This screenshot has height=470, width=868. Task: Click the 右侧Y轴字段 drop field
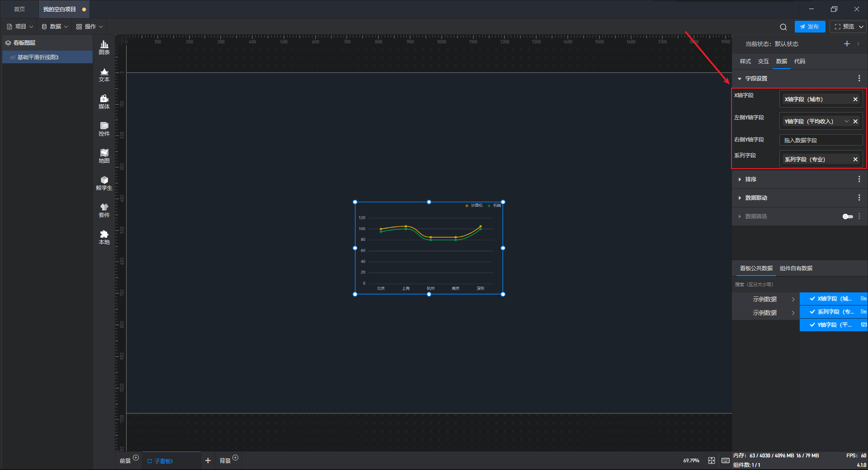coord(821,140)
